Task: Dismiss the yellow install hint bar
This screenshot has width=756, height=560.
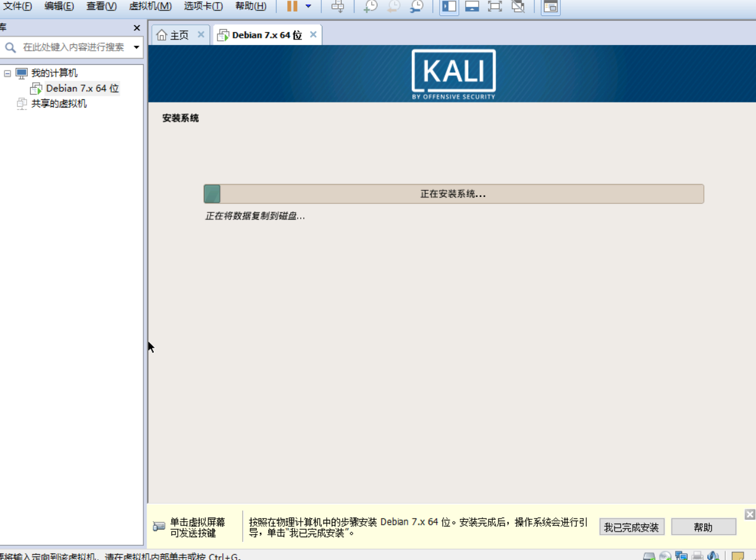Action: (x=750, y=514)
